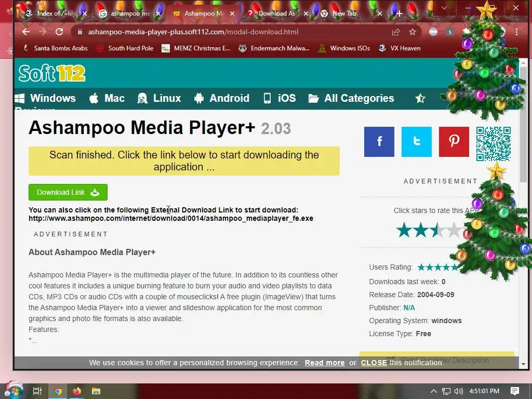532x399 pixels.
Task: Click the share icon in address bar
Action: (395, 32)
